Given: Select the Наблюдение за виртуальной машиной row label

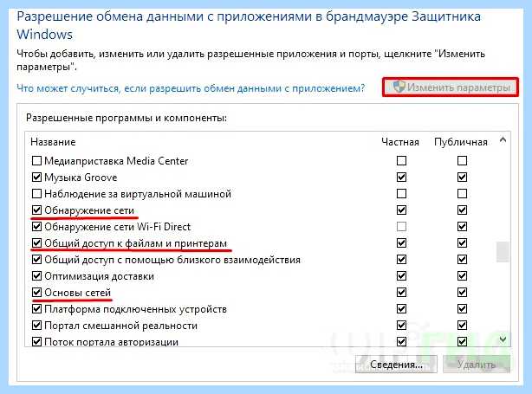Looking at the screenshot, I should coord(138,194).
